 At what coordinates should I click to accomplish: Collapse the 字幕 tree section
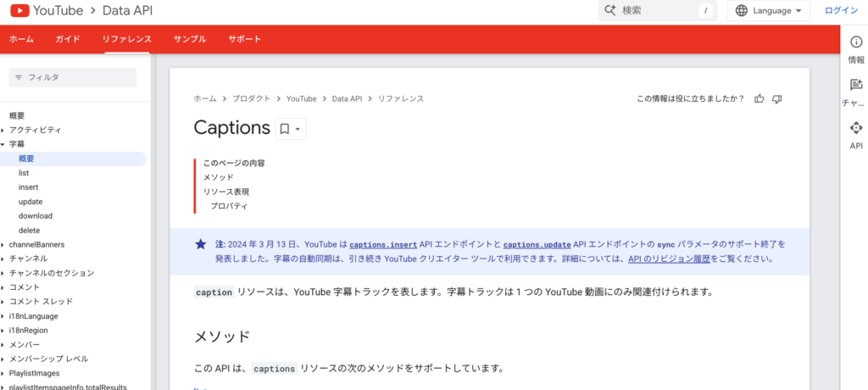(3, 144)
